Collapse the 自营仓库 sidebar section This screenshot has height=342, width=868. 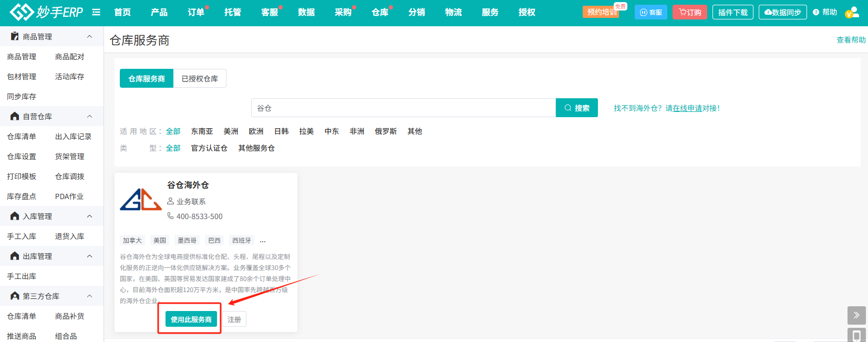pyautogui.click(x=89, y=116)
